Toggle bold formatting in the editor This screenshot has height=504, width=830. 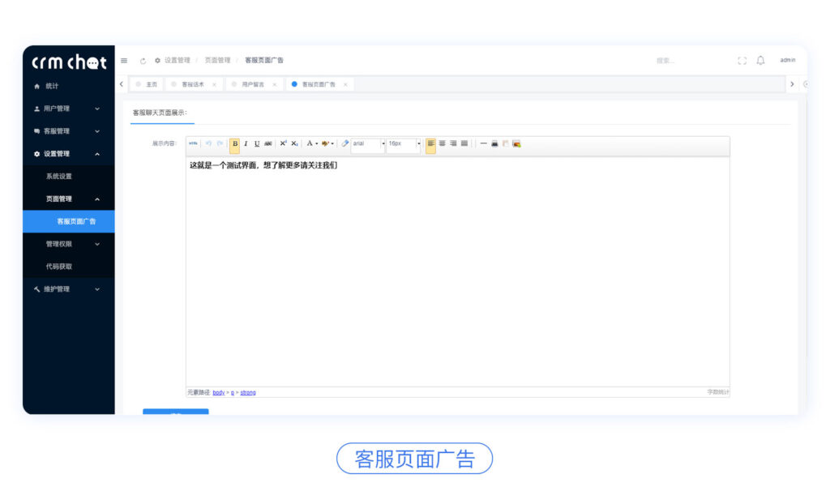tap(234, 143)
